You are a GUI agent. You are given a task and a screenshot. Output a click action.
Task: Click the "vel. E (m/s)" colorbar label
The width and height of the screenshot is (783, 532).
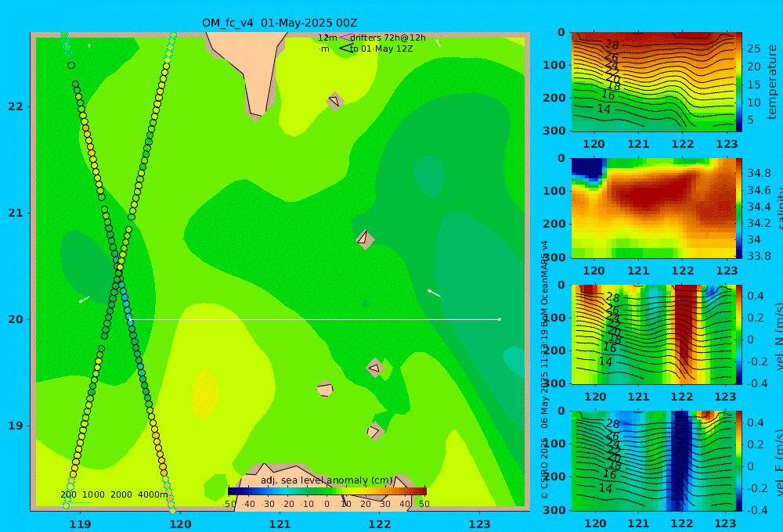tap(778, 462)
